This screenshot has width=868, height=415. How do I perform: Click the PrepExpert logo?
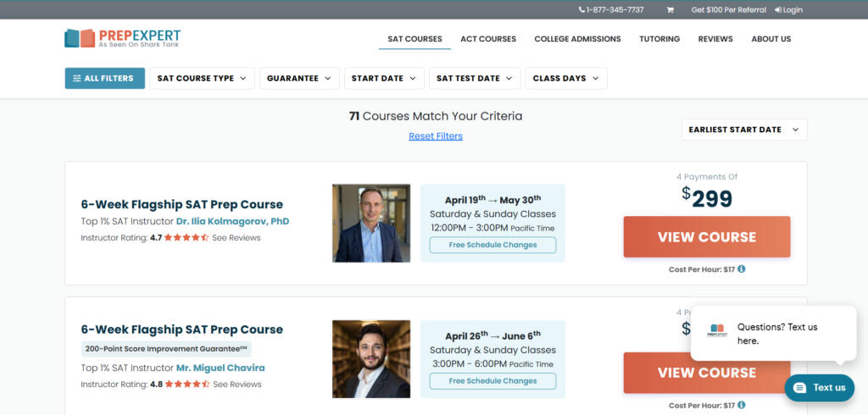pos(122,38)
